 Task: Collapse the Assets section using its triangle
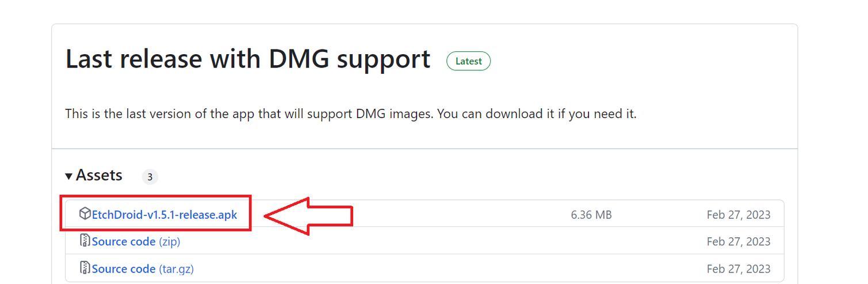coord(69,176)
